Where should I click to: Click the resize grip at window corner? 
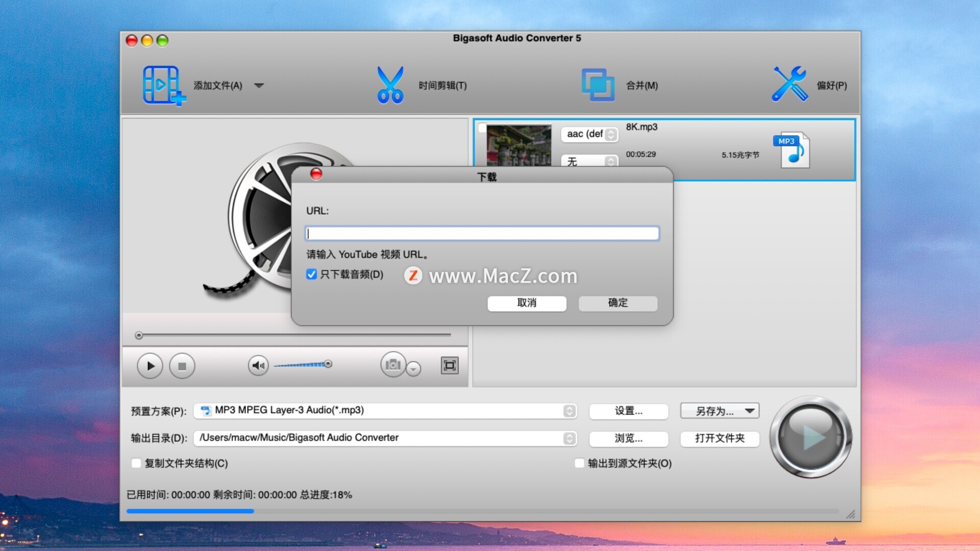(851, 515)
